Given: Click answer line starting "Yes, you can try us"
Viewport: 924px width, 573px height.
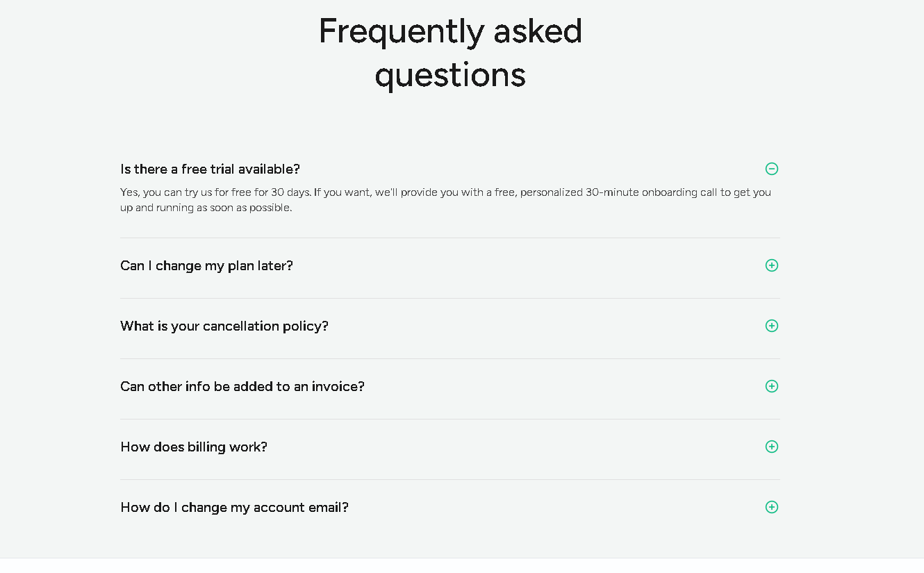Looking at the screenshot, I should 445,192.
